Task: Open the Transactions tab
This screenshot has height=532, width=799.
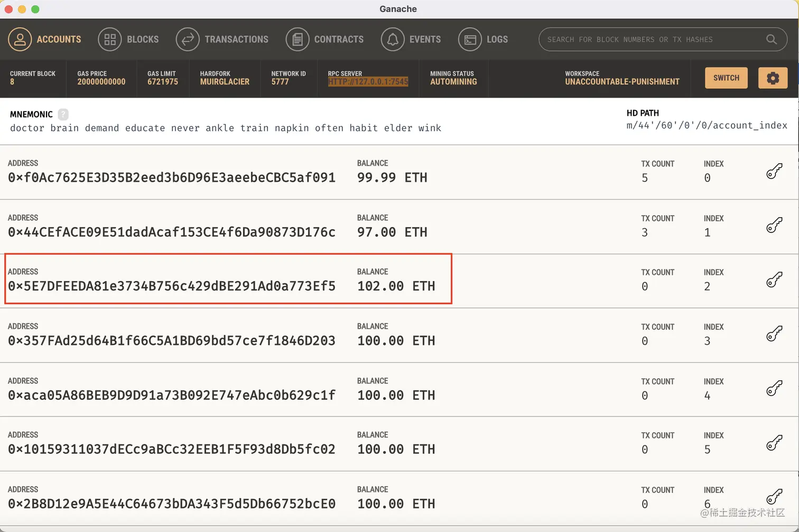Action: pyautogui.click(x=222, y=40)
